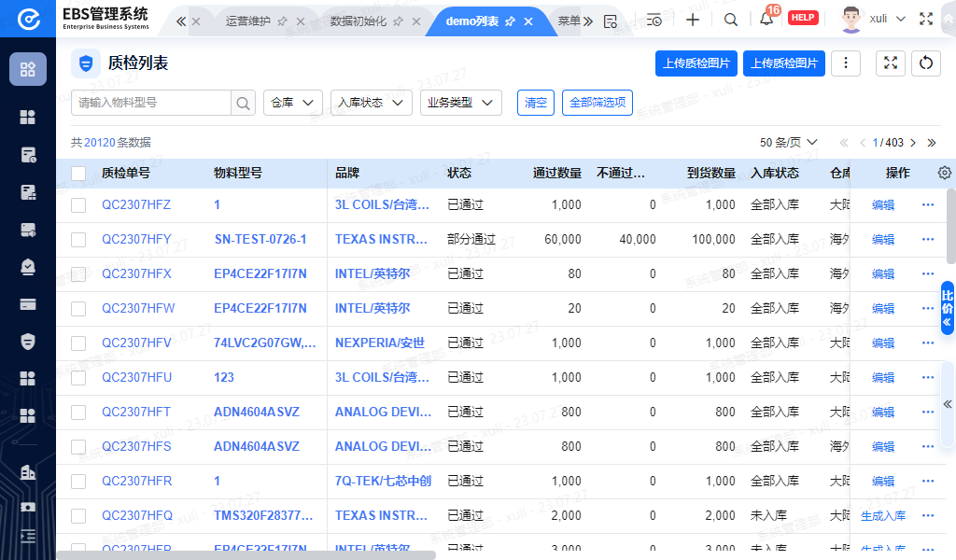Open the 仓库 dropdown filter

(293, 103)
